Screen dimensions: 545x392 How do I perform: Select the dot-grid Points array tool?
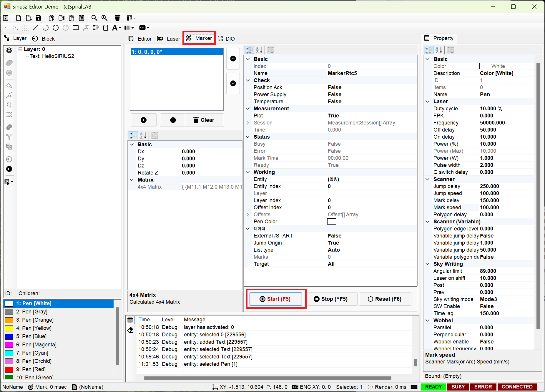[26, 28]
